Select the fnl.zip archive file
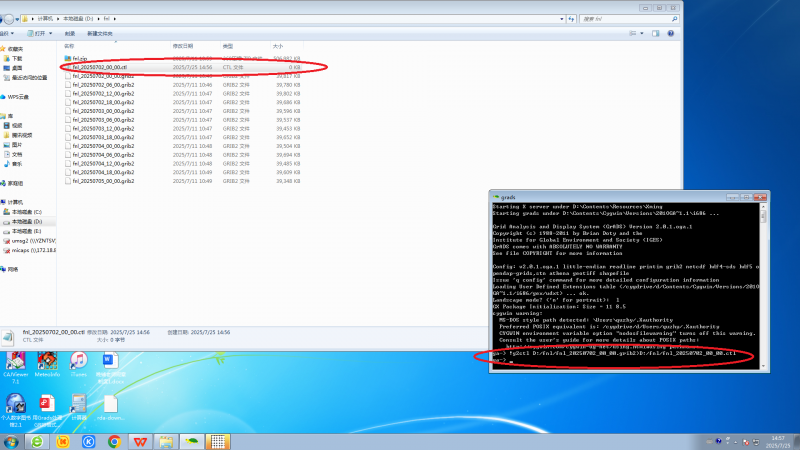 point(82,58)
